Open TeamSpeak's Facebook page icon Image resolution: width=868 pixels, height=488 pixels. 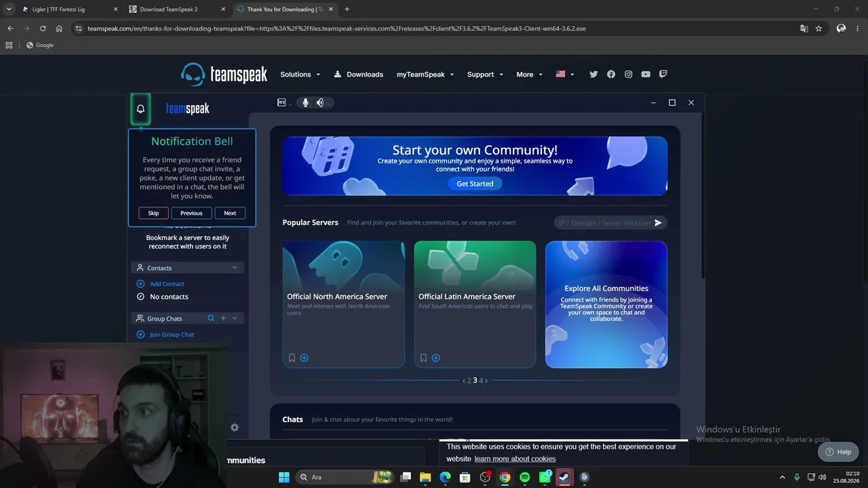point(611,75)
